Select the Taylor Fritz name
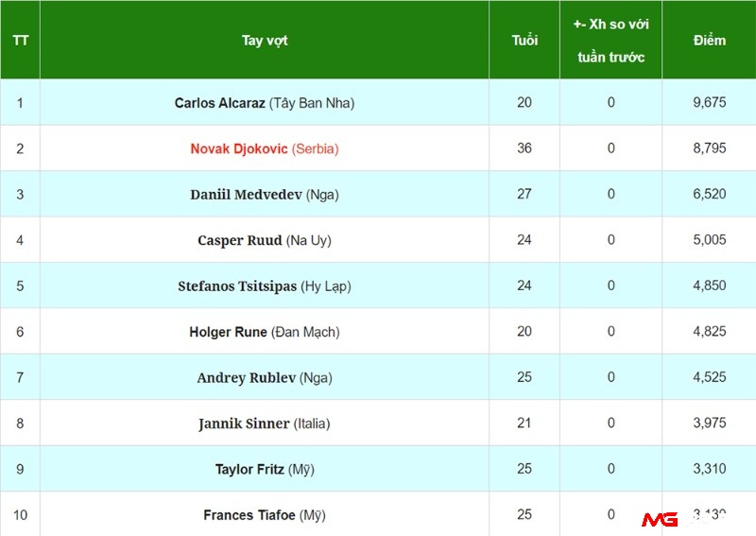 click(249, 469)
